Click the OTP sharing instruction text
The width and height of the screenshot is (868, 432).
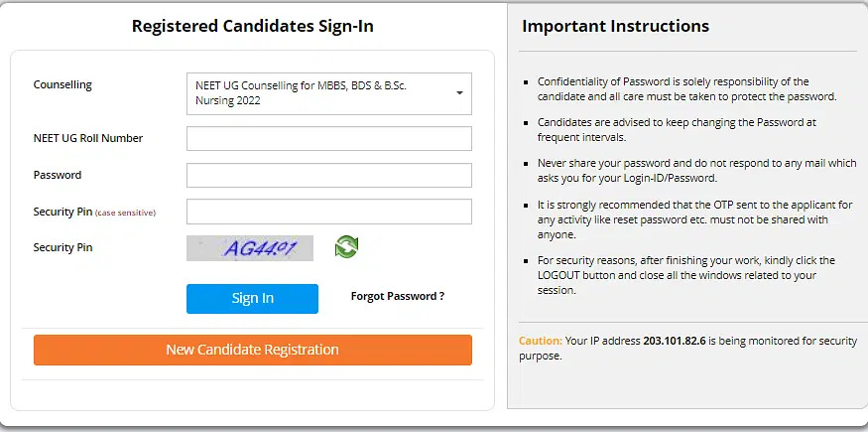[694, 219]
